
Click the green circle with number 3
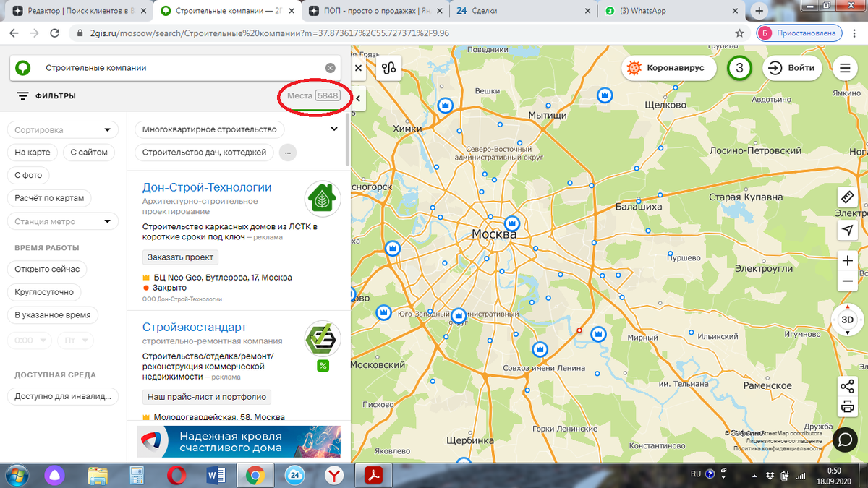pyautogui.click(x=739, y=69)
